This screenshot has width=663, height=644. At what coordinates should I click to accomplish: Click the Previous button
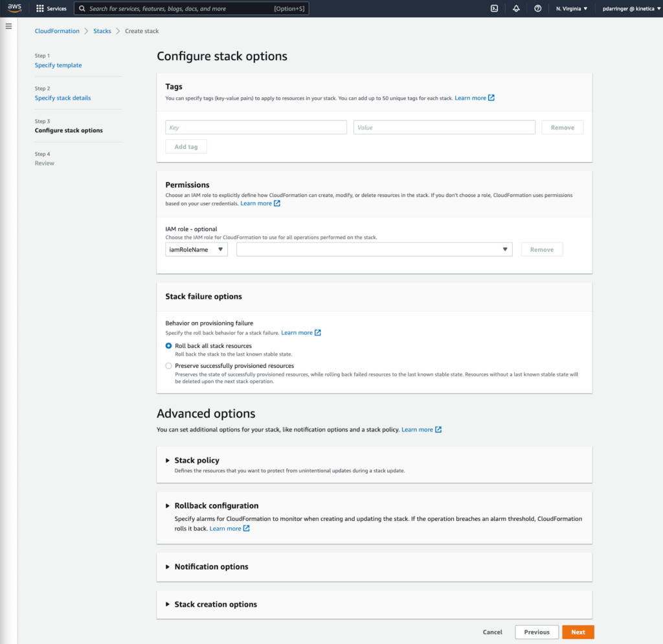[536, 632]
